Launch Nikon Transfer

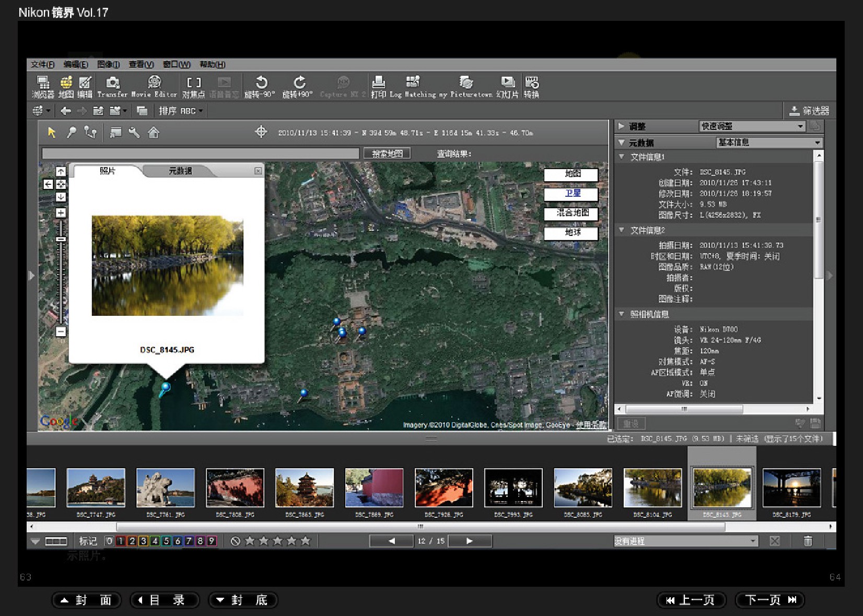click(x=112, y=87)
